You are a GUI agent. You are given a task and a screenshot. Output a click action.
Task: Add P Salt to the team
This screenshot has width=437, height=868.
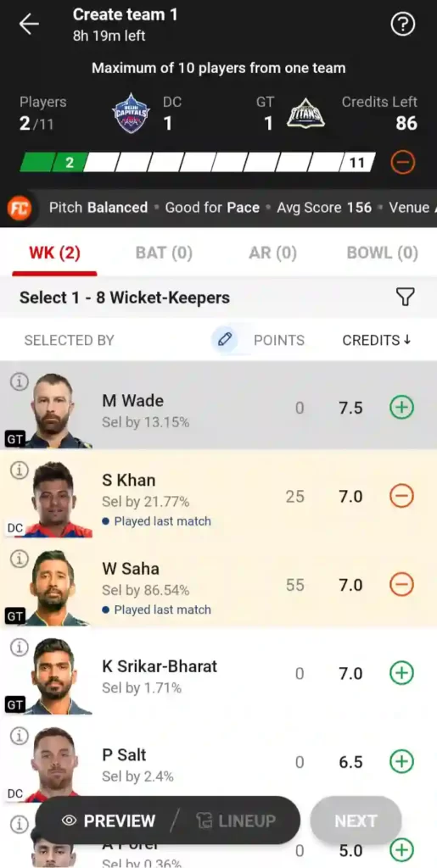pos(401,762)
